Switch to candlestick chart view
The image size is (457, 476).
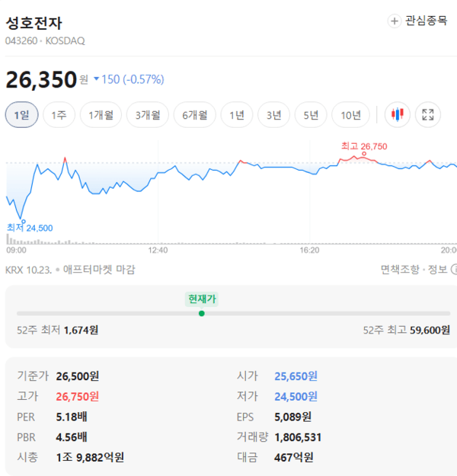[397, 115]
